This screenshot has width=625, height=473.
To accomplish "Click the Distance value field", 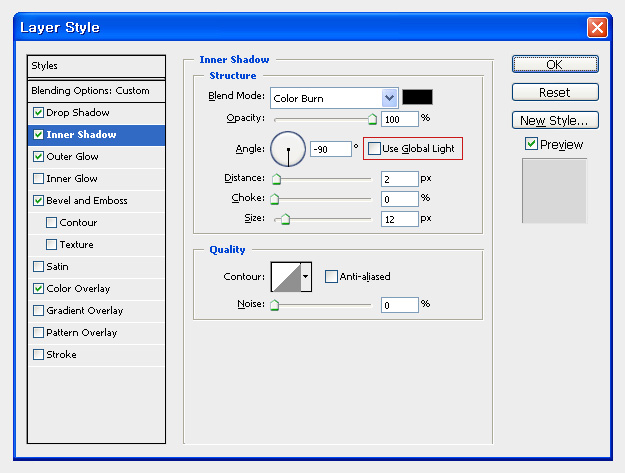I will [400, 179].
